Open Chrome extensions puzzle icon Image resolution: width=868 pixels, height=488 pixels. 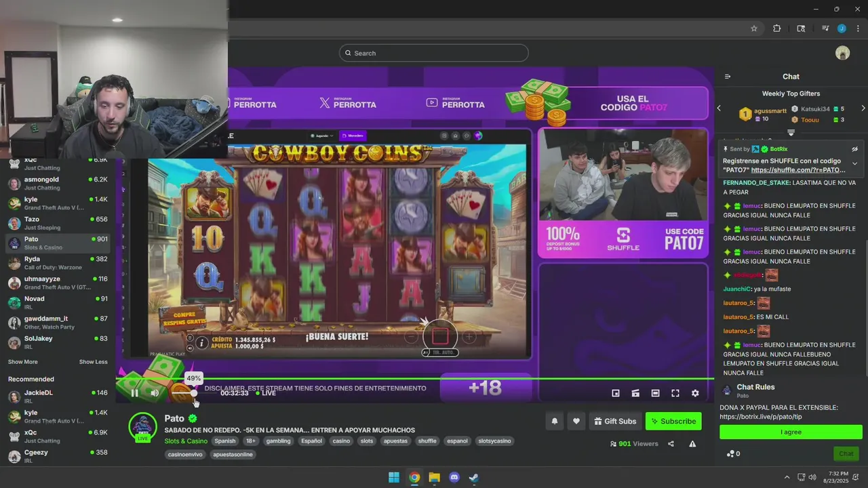coord(777,28)
